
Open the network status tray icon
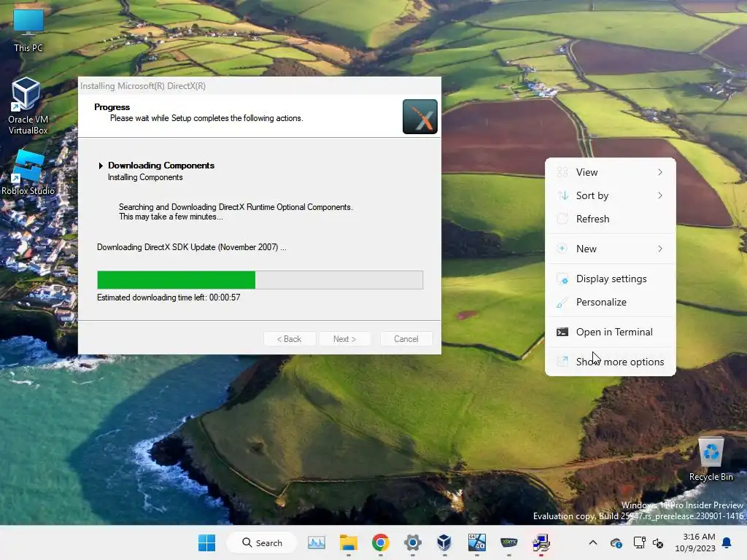pyautogui.click(x=639, y=542)
